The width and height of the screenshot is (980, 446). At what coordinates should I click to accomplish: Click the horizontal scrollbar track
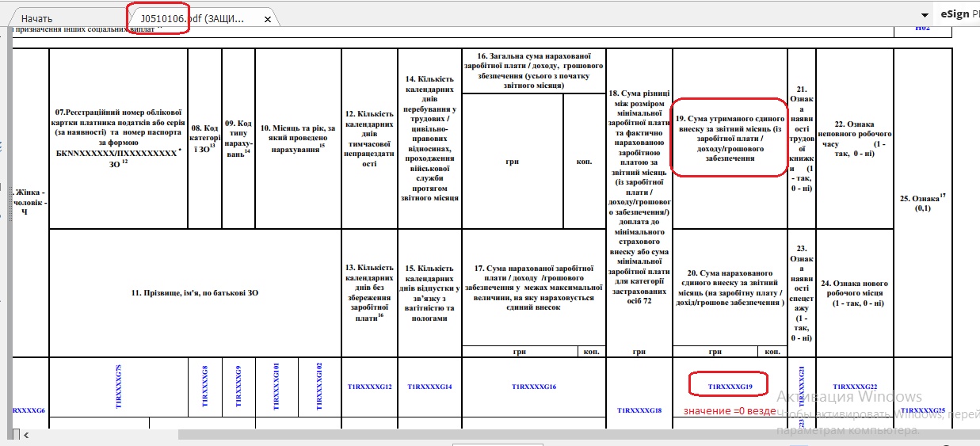475,435
